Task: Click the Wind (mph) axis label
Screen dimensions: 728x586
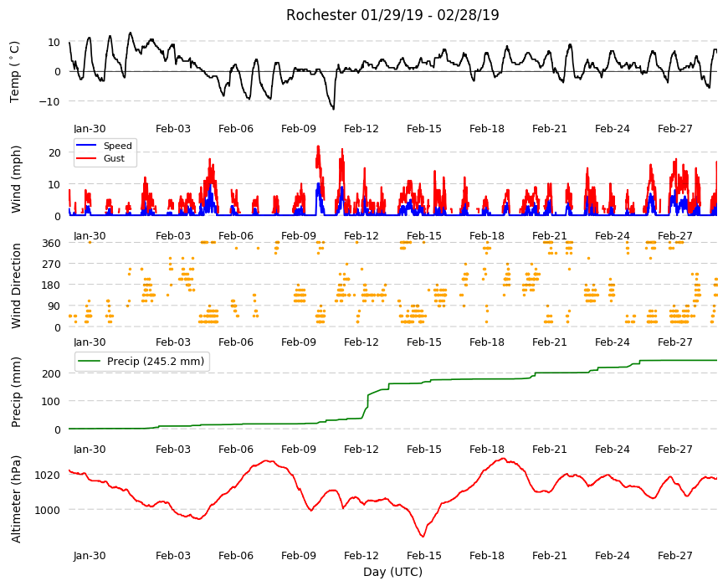Action: pyautogui.click(x=16, y=179)
